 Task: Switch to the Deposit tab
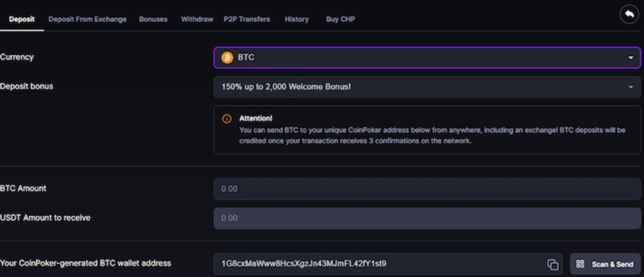(22, 19)
